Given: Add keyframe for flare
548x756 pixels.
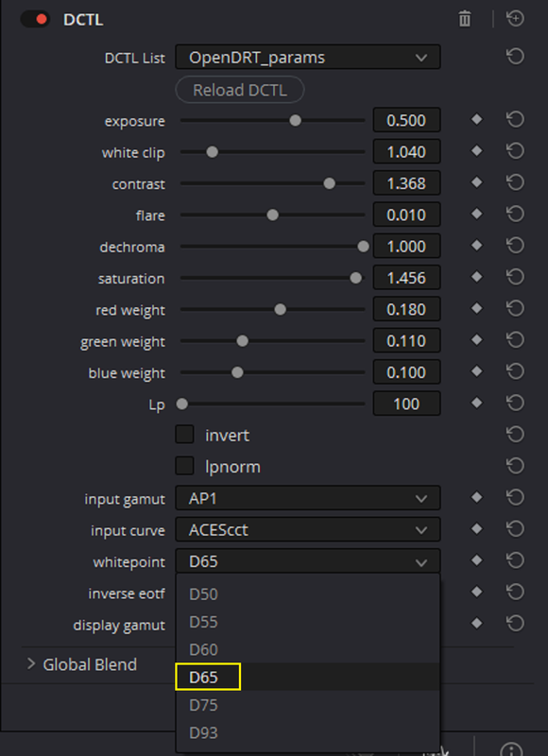Looking at the screenshot, I should tap(477, 215).
